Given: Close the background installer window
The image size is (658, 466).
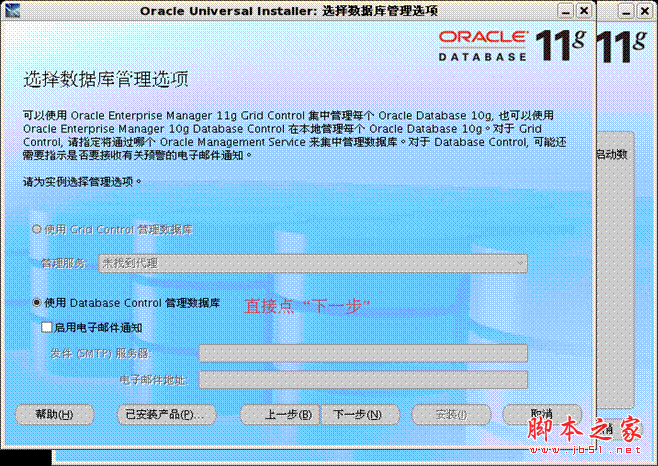Looking at the screenshot, I should click(x=645, y=11).
